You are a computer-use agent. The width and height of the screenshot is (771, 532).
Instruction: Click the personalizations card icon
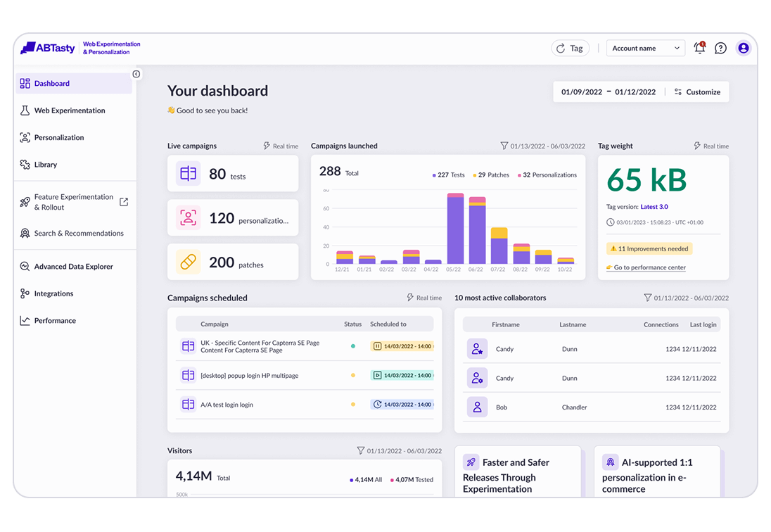(189, 217)
